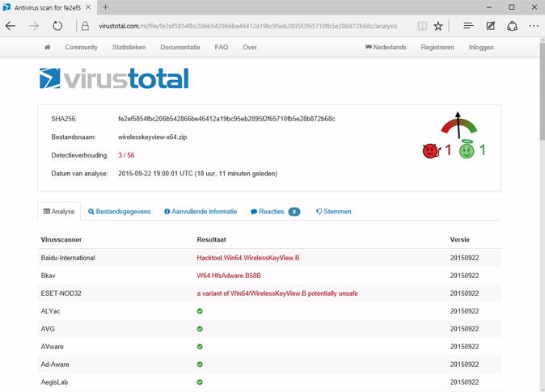
Task: Click Hacktool.Win64.WirelessKeyView.B result
Action: (x=248, y=258)
